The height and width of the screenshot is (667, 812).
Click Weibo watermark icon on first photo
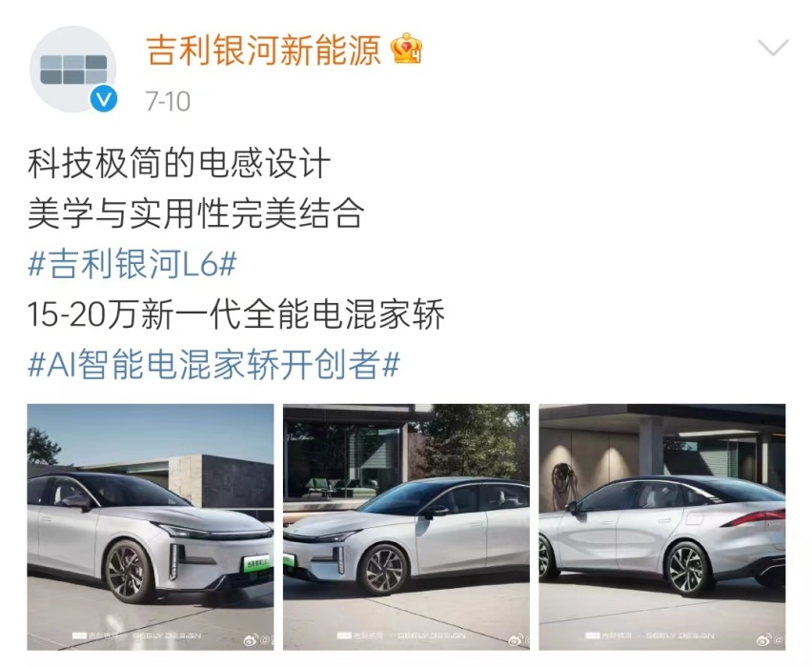250,640
